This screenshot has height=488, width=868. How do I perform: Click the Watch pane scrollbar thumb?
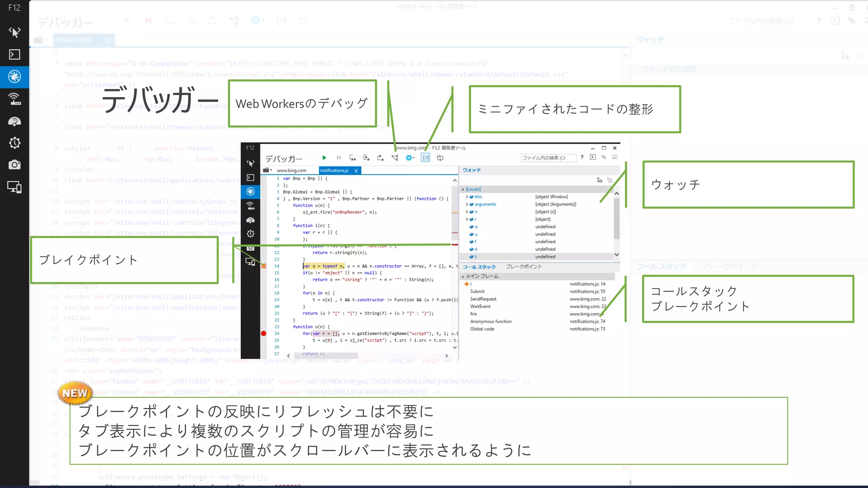pyautogui.click(x=617, y=218)
